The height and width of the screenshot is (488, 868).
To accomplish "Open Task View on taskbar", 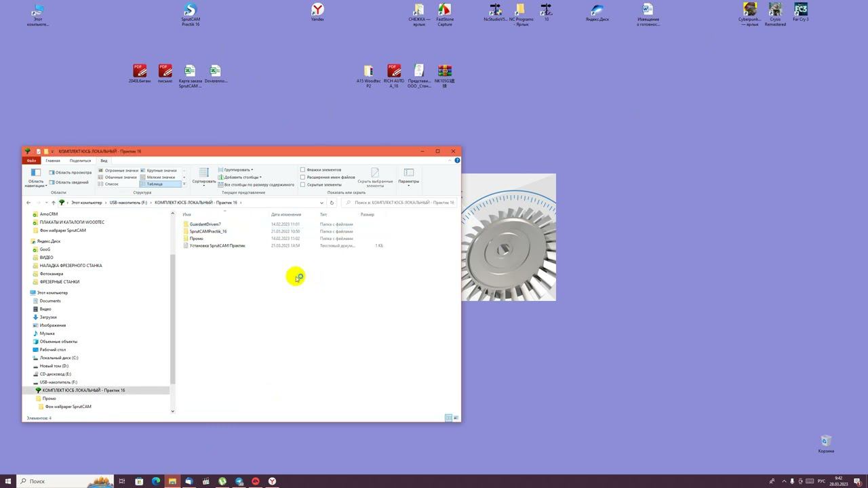I will click(122, 481).
